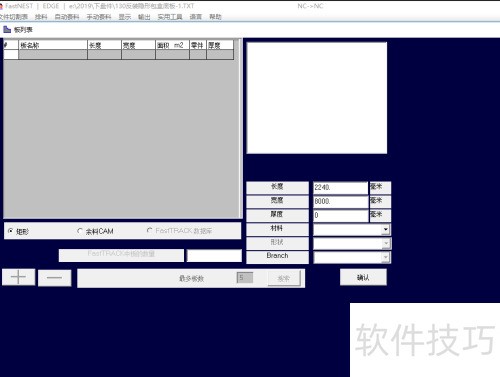Image resolution: width=500 pixels, height=377 pixels.
Task: Expand the 材料 material dropdown
Action: [x=386, y=229]
